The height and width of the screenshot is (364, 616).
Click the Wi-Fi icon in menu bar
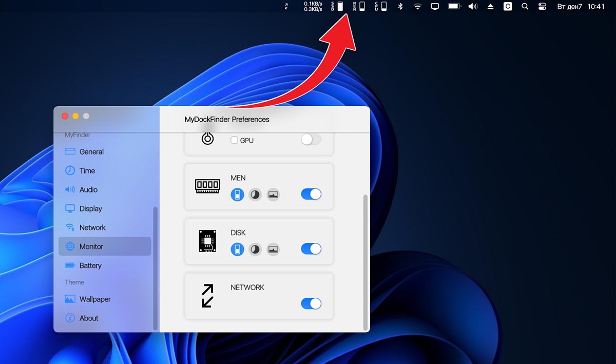coord(418,7)
